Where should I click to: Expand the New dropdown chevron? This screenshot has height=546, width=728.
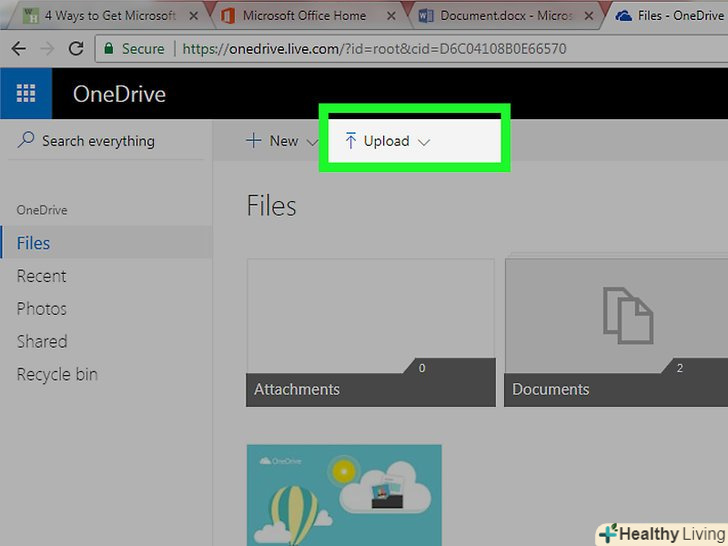click(311, 142)
